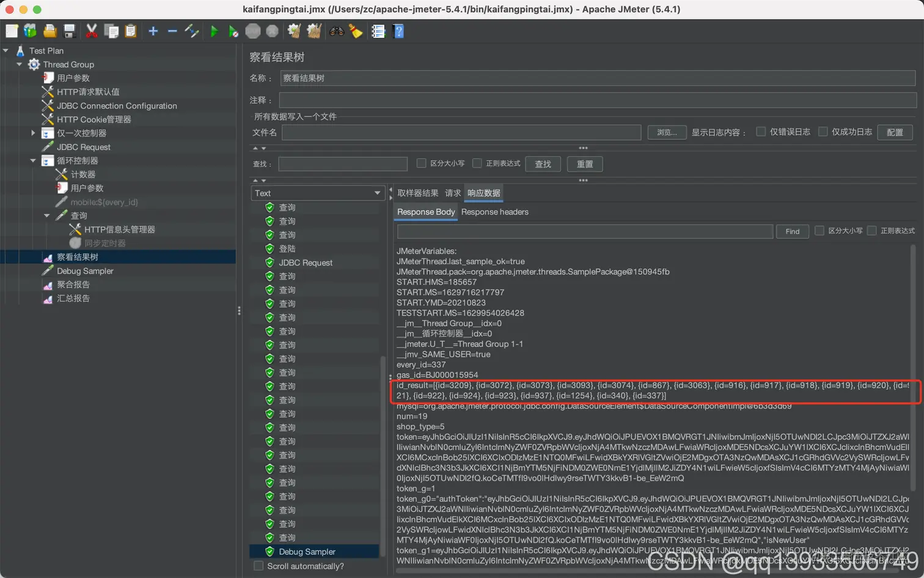
Task: Click the 查找 button
Action: [x=543, y=164]
